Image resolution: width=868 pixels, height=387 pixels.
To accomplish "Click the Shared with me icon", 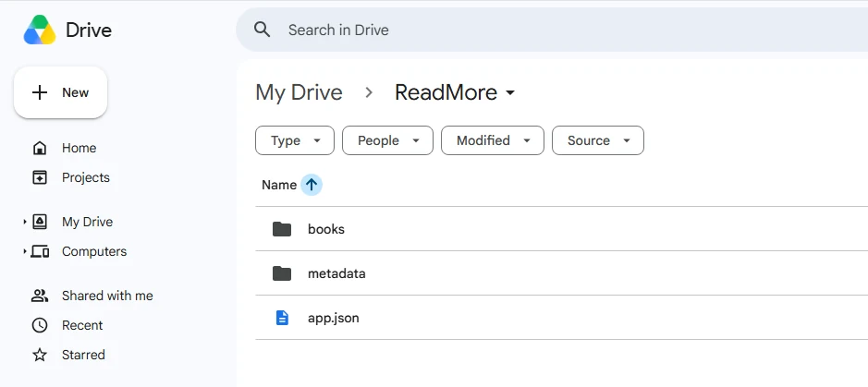I will click(40, 296).
